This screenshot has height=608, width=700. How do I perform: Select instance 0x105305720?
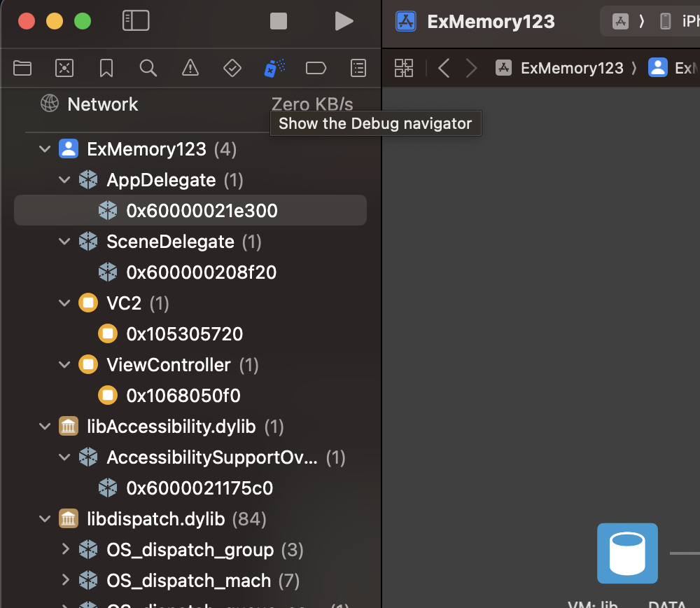pos(190,333)
